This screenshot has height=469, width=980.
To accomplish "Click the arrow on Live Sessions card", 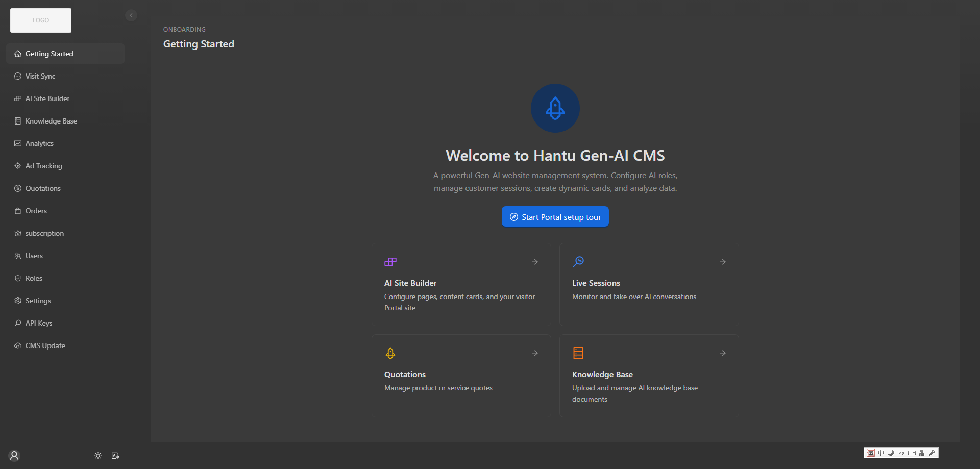I will [723, 262].
